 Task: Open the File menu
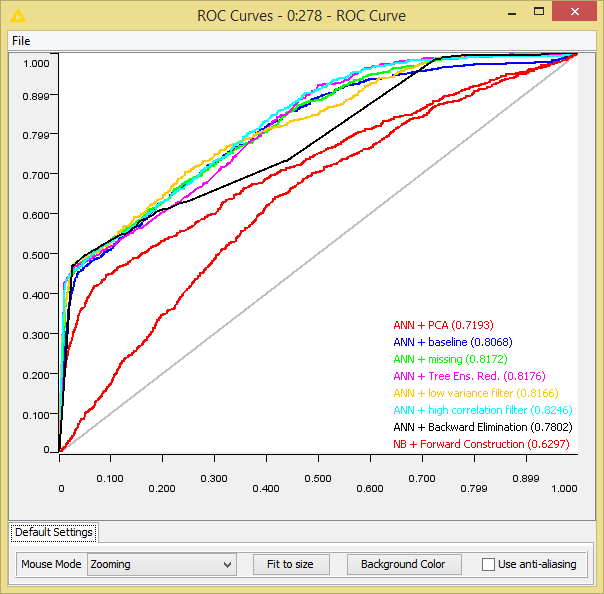pos(21,41)
